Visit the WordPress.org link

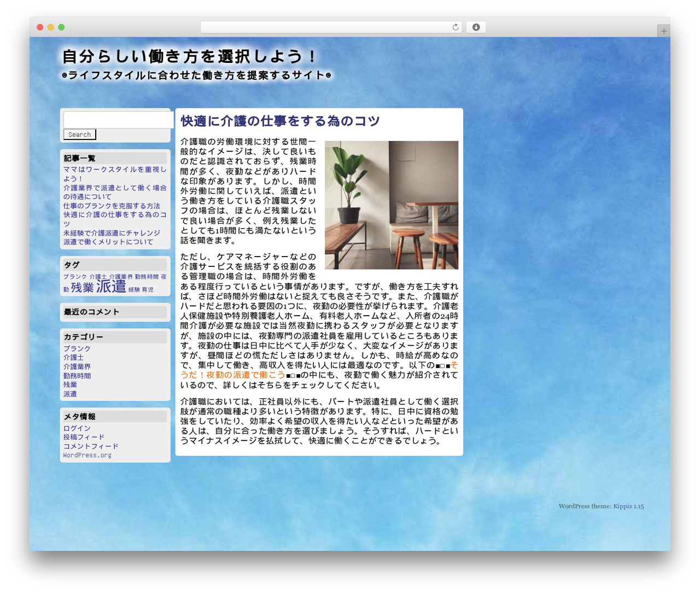pos(87,455)
